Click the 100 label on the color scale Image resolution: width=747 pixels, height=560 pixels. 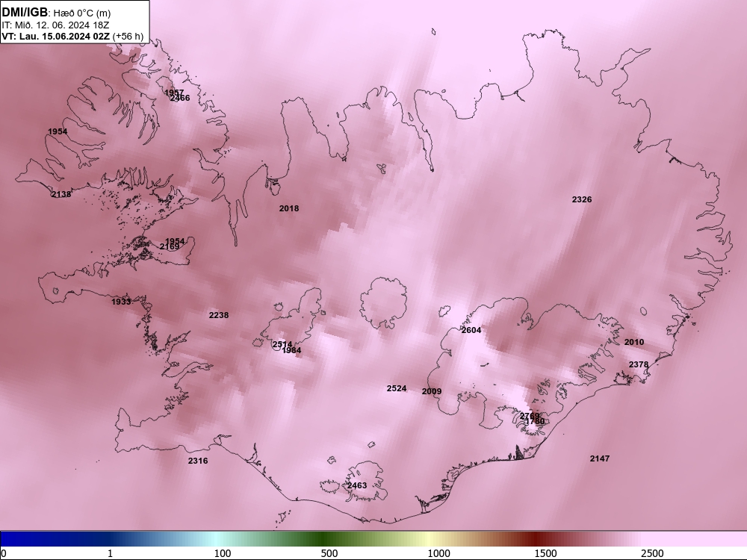[x=223, y=553]
